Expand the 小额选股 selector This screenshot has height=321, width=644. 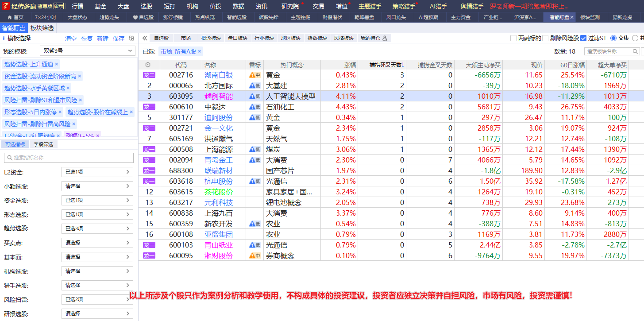(x=97, y=186)
